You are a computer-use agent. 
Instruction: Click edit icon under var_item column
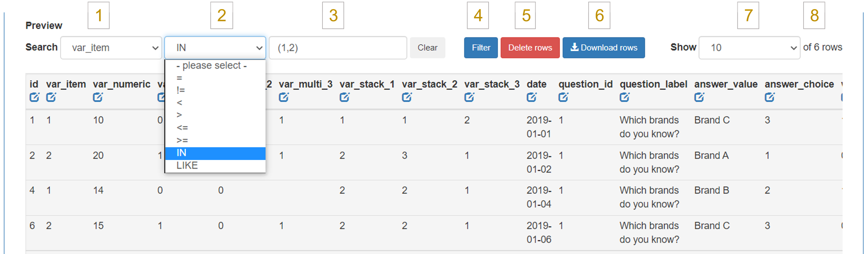pos(51,98)
